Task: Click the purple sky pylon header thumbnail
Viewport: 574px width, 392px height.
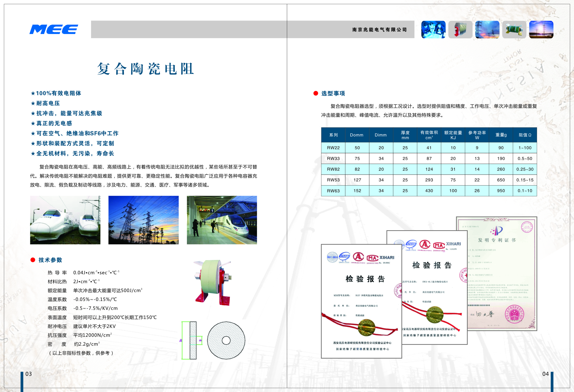Action: [541, 30]
